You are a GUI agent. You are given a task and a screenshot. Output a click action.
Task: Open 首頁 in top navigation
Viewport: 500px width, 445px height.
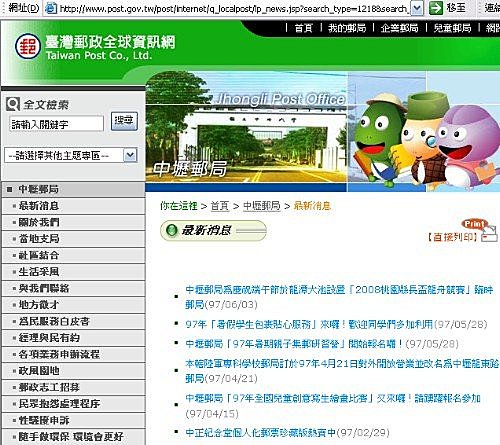pyautogui.click(x=303, y=28)
